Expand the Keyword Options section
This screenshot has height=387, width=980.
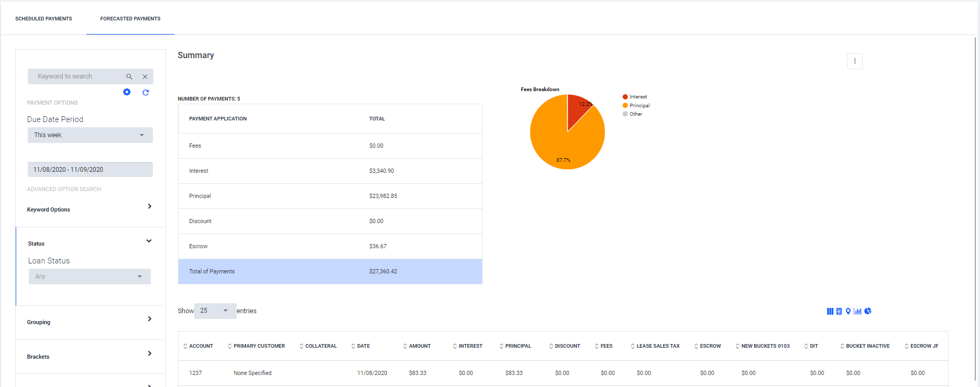(x=90, y=209)
